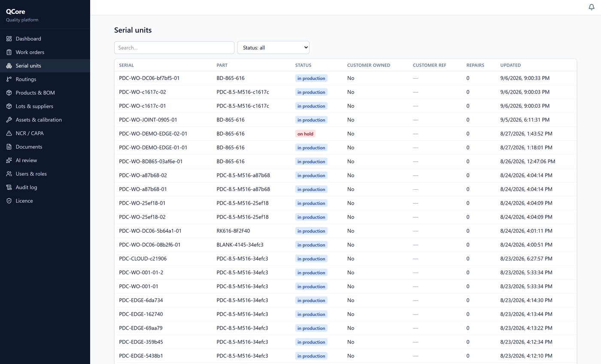Open AI review page
The width and height of the screenshot is (601, 364).
45,161
